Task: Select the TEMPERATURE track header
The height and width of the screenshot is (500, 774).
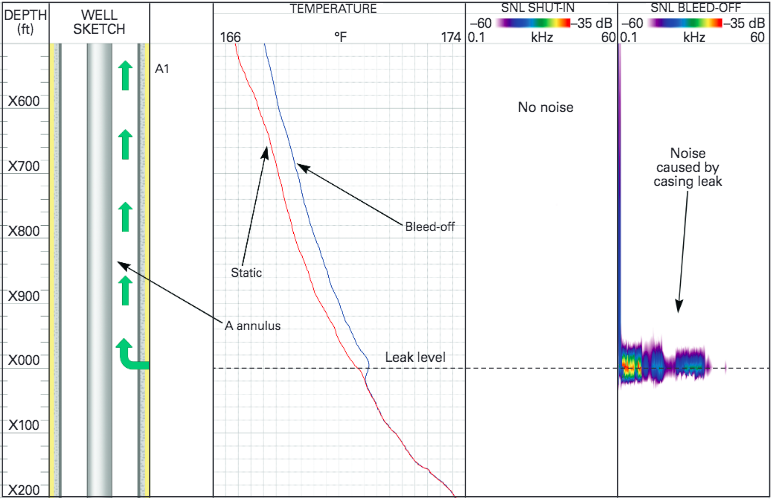Action: [333, 9]
